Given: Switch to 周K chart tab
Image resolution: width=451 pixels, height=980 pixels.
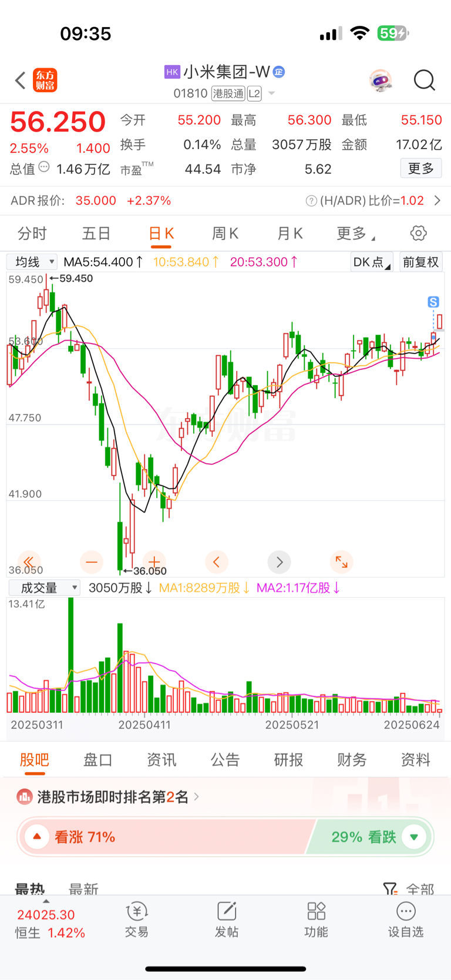Looking at the screenshot, I should click(225, 234).
